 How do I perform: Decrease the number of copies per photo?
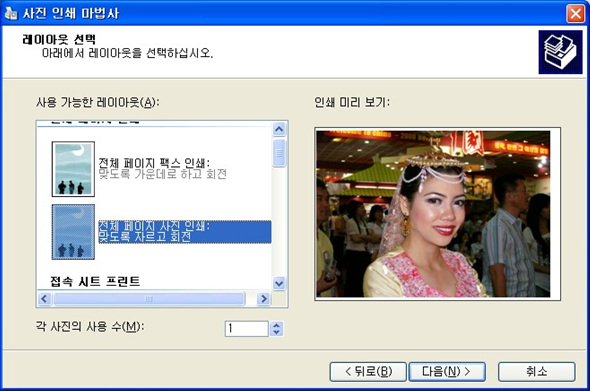pos(277,332)
